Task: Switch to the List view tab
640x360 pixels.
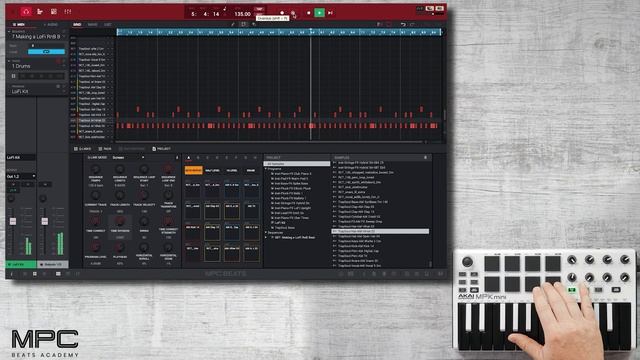Action: point(108,25)
